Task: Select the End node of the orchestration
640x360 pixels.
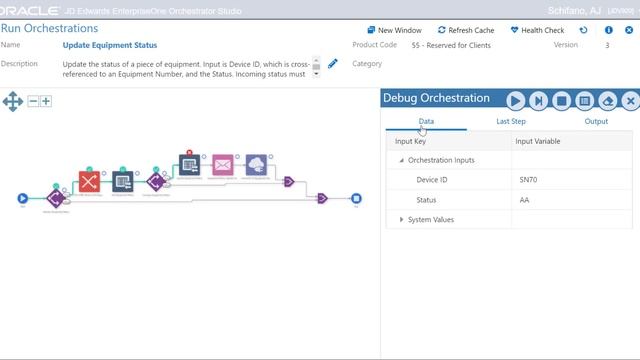Action: [x=356, y=198]
